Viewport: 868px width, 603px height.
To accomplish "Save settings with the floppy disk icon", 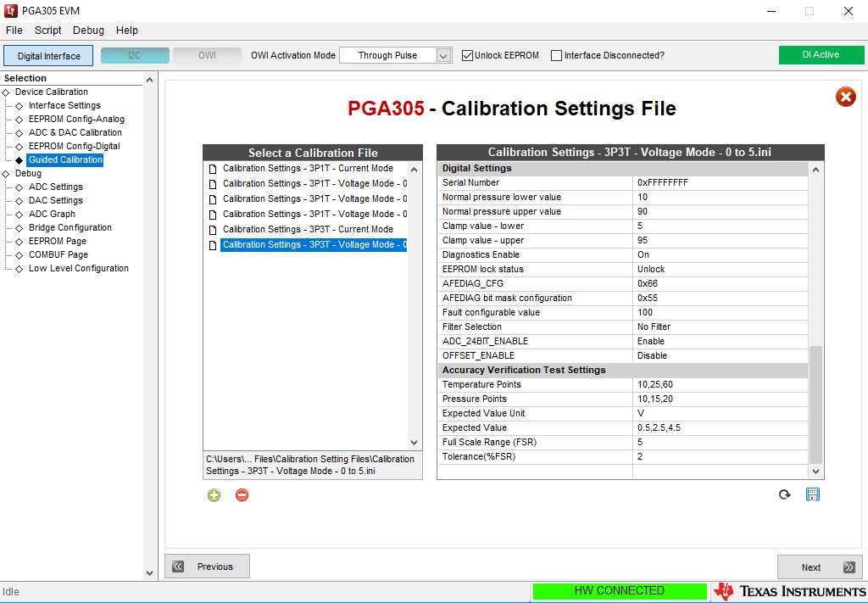I will point(813,494).
